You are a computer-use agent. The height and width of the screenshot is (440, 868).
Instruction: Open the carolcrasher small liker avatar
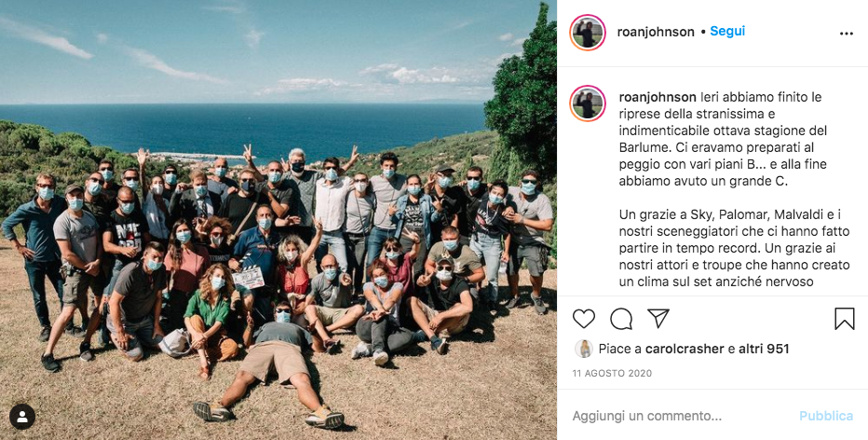pyautogui.click(x=583, y=349)
